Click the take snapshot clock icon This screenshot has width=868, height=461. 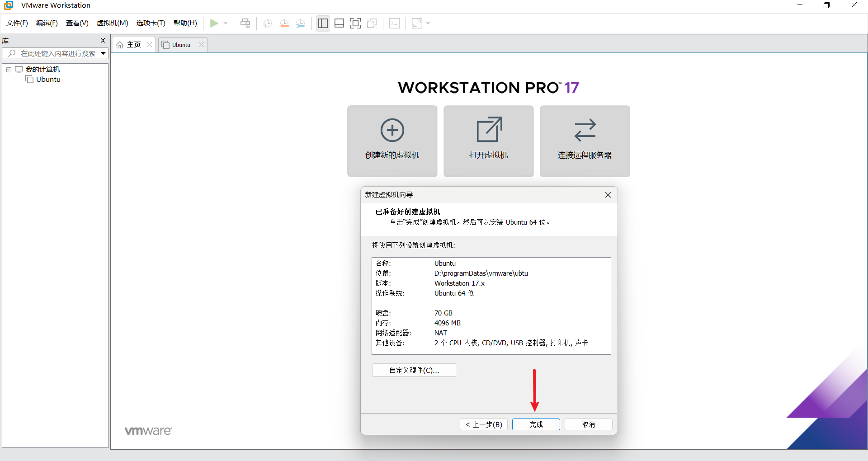pos(267,24)
